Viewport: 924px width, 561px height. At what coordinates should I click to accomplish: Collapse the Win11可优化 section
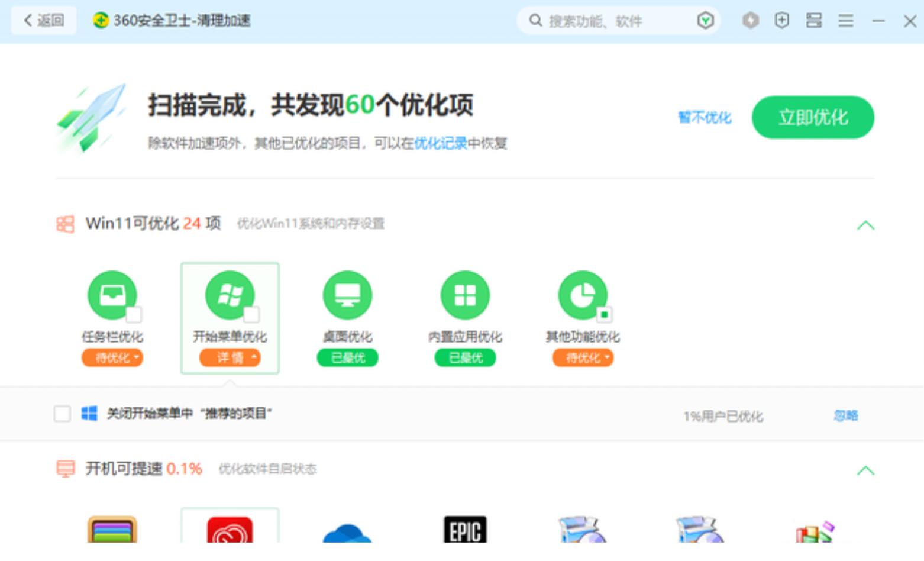866,225
